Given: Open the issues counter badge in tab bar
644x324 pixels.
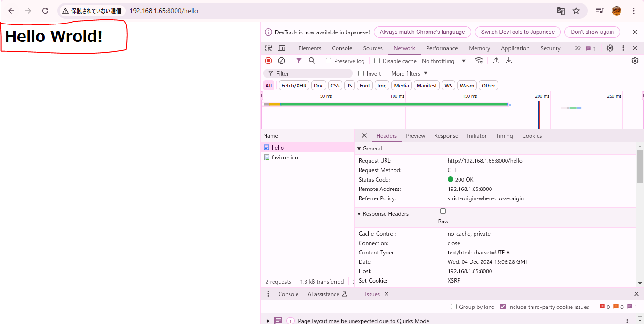Looking at the screenshot, I should [591, 48].
